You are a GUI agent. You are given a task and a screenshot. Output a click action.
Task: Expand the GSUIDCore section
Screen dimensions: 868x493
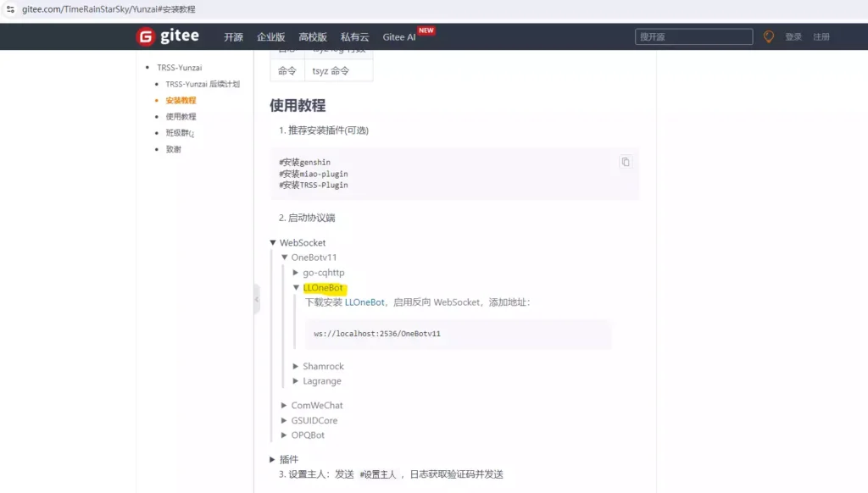(x=284, y=420)
